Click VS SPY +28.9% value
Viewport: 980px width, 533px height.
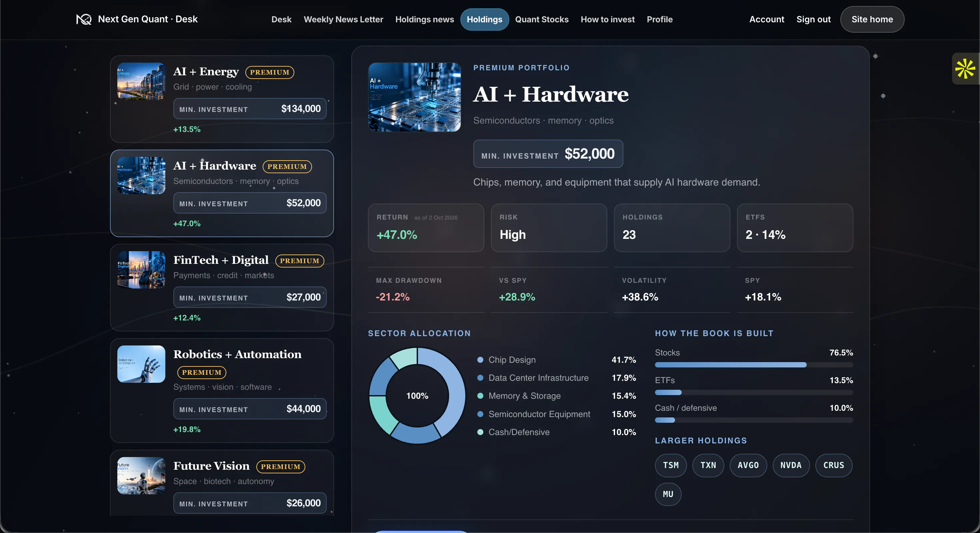[517, 297]
